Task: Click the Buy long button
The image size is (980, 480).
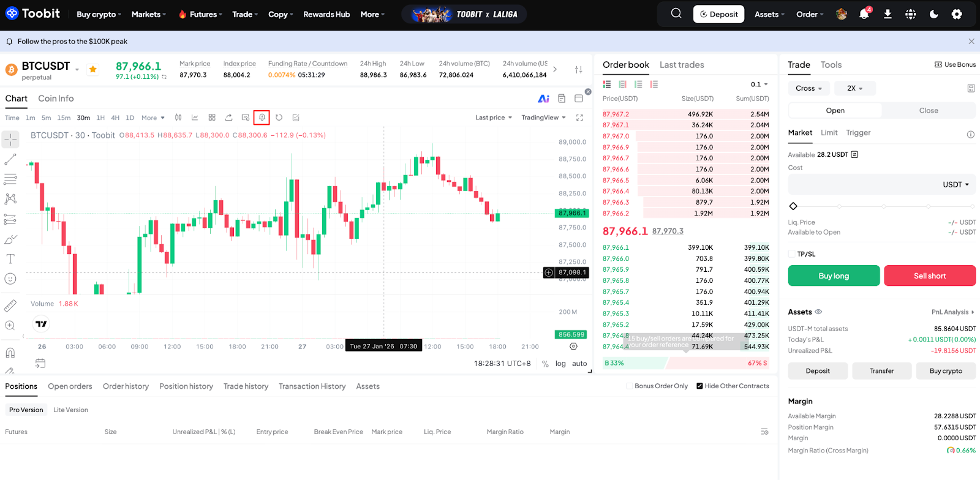Action: 834,276
